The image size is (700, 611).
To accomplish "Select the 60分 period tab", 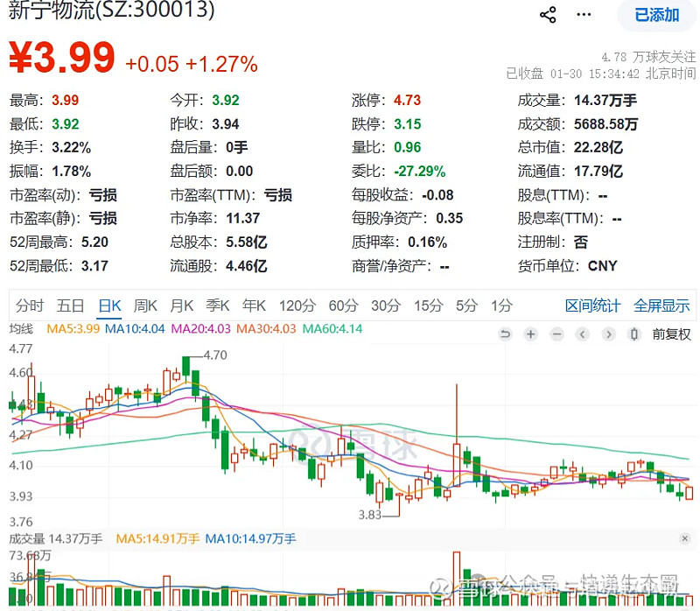I will pos(342,305).
